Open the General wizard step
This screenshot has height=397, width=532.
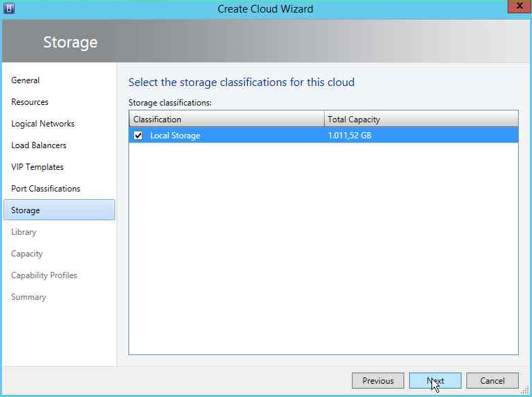click(25, 80)
